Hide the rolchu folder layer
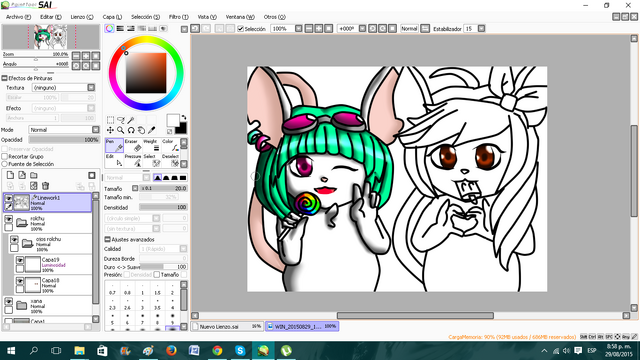 9,220
